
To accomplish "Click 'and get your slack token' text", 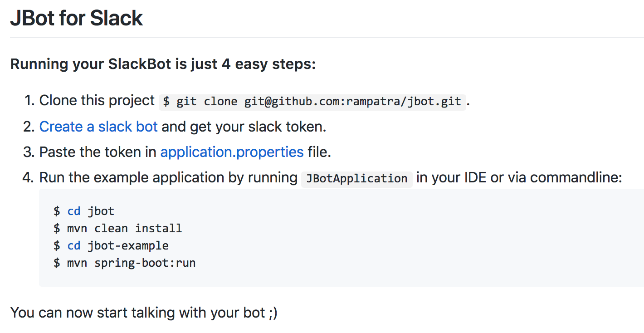I will click(x=244, y=127).
